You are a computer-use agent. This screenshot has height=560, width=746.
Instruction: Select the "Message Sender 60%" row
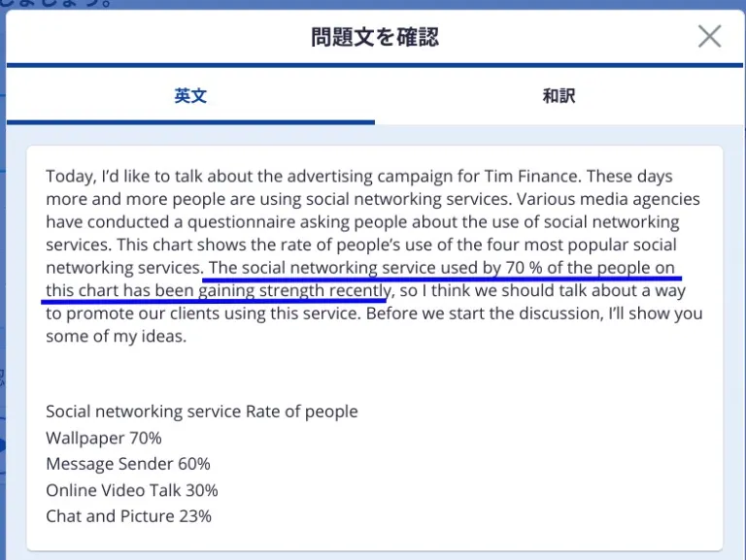tap(128, 464)
